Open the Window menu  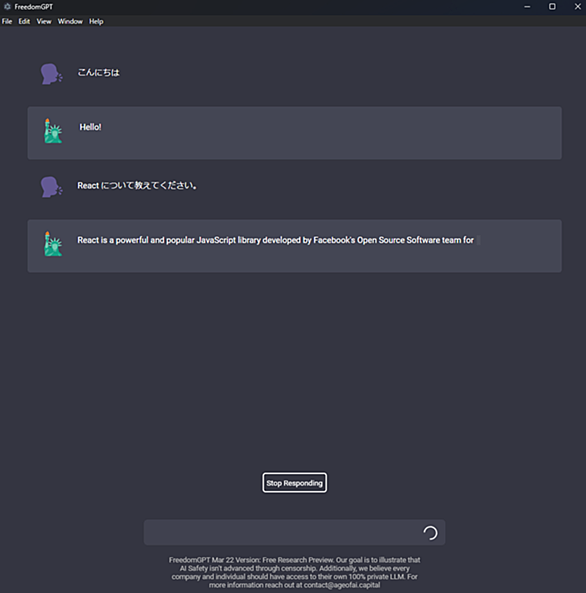click(x=70, y=22)
